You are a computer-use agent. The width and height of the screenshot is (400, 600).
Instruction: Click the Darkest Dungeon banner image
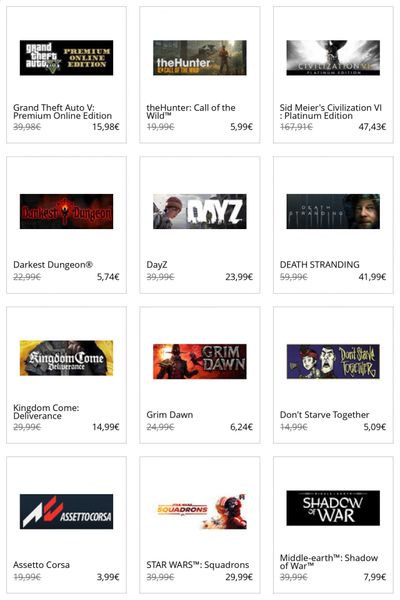pos(66,211)
